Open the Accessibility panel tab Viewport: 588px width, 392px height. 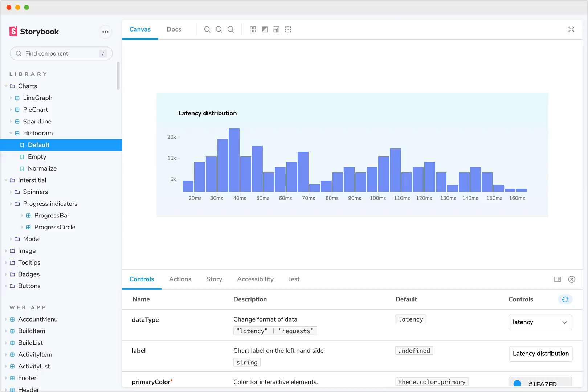click(255, 279)
